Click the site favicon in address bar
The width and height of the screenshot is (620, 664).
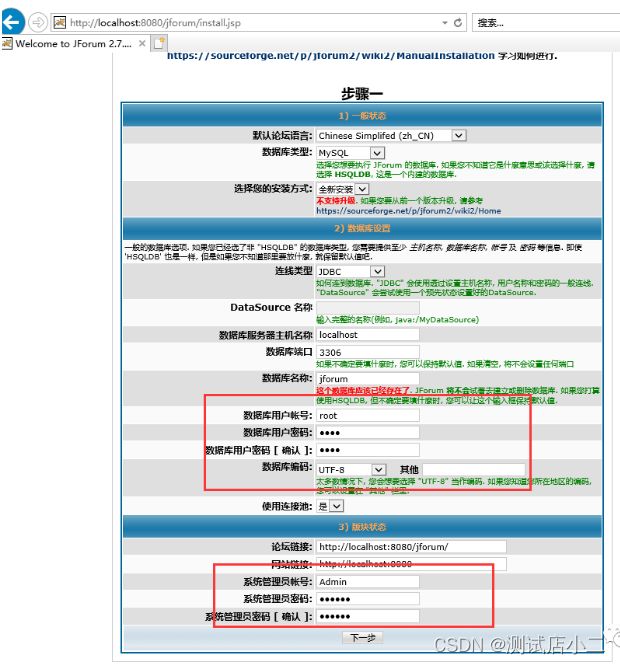(60, 22)
